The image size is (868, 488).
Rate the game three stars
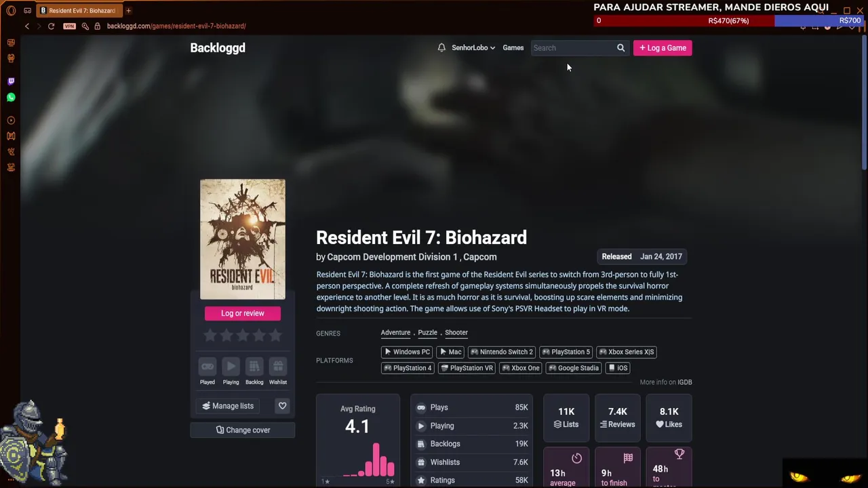[x=243, y=335]
